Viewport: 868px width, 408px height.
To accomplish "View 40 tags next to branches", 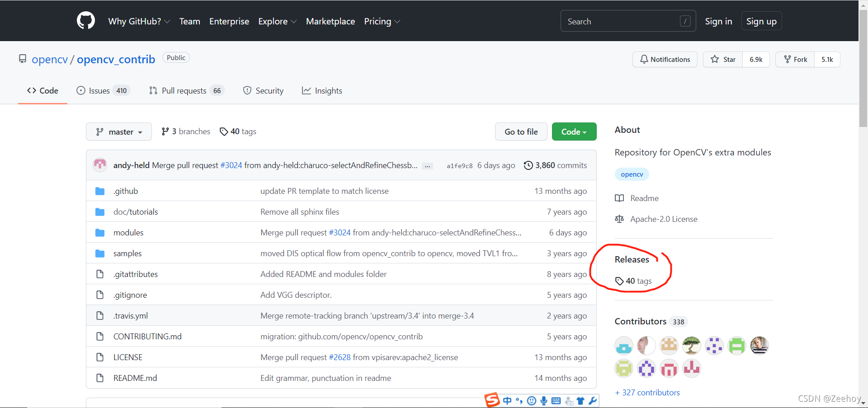I will (238, 131).
